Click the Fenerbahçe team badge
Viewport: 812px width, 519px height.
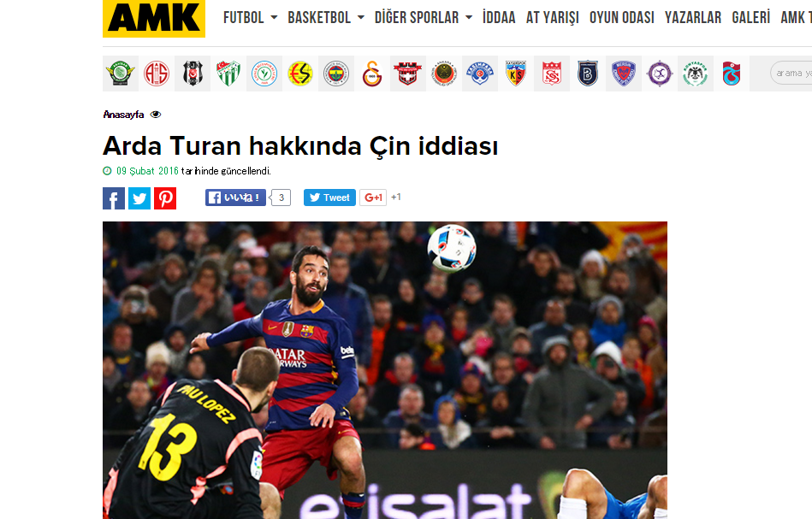(x=336, y=74)
